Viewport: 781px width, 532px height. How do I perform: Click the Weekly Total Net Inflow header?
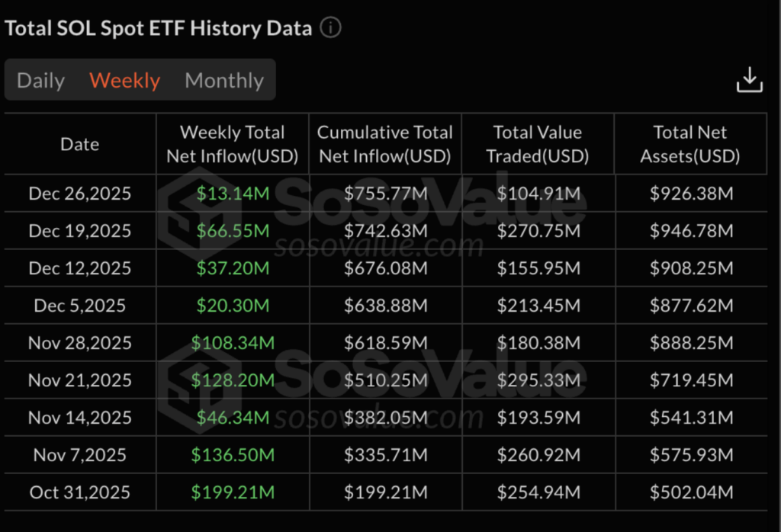[232, 143]
